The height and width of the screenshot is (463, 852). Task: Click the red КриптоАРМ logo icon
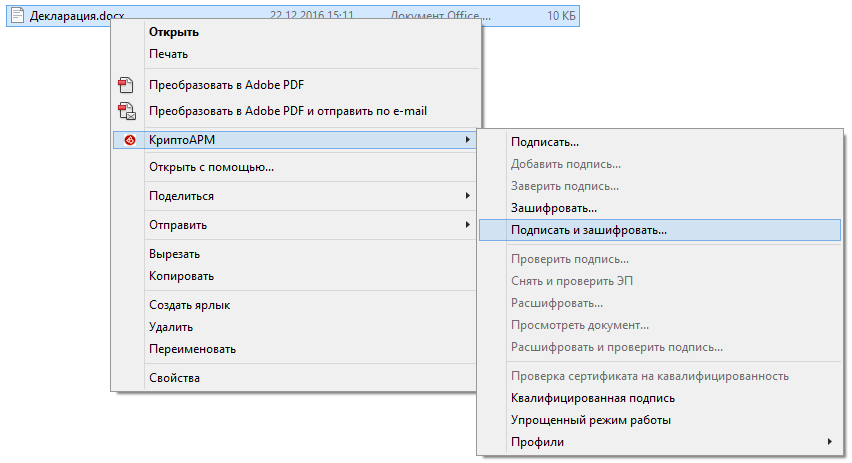129,140
